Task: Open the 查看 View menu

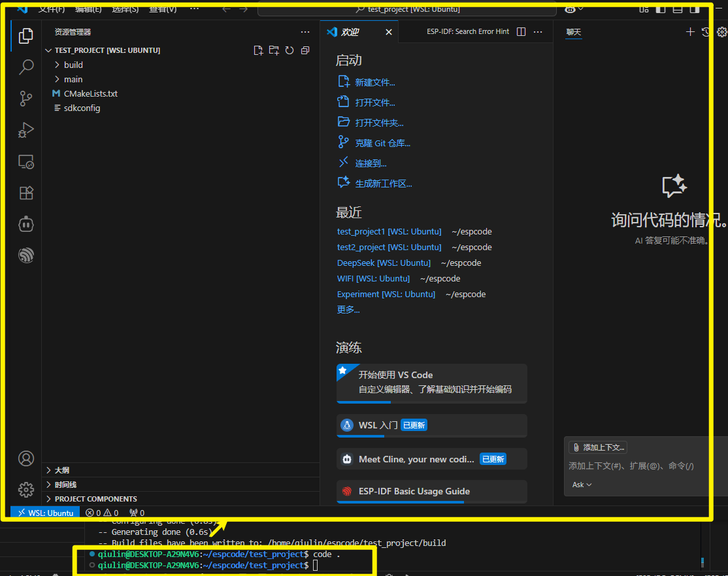Action: coord(163,9)
